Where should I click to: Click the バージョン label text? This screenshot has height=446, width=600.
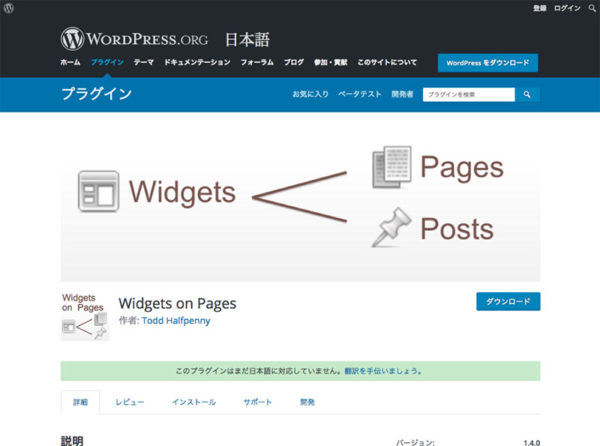pos(415,443)
